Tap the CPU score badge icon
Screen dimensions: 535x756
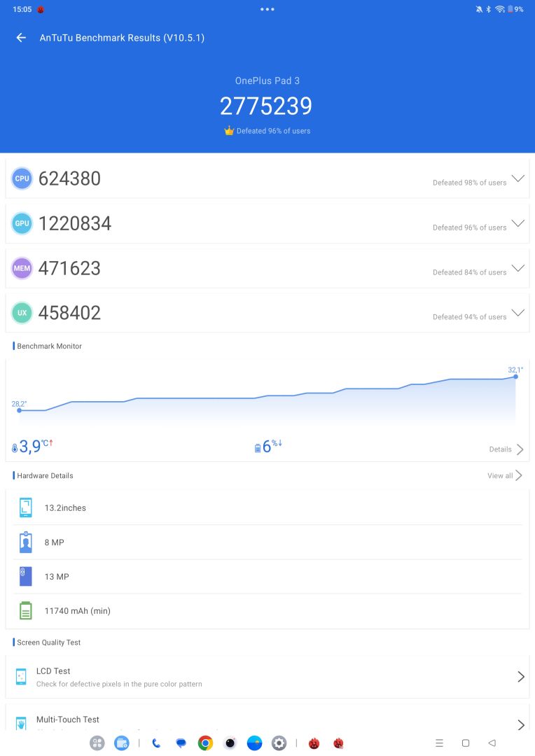[22, 178]
